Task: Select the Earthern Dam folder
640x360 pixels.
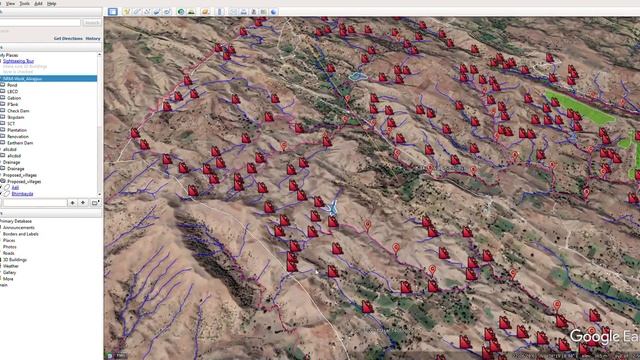Action: (x=20, y=143)
